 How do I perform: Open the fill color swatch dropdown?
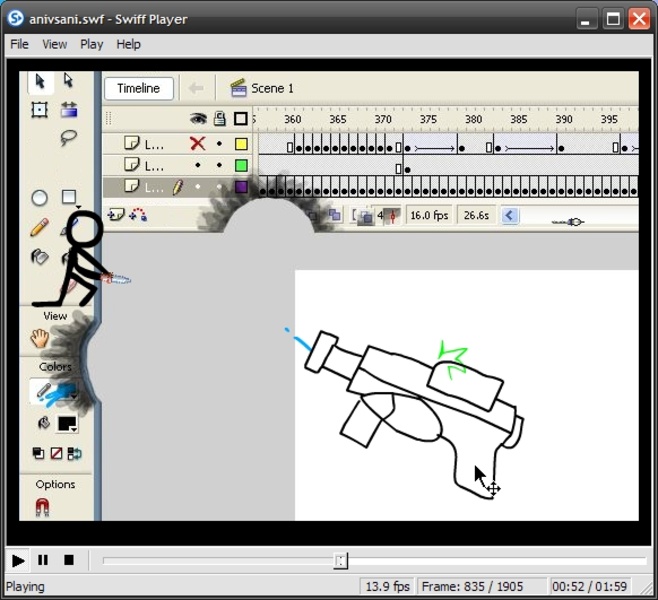pyautogui.click(x=68, y=424)
